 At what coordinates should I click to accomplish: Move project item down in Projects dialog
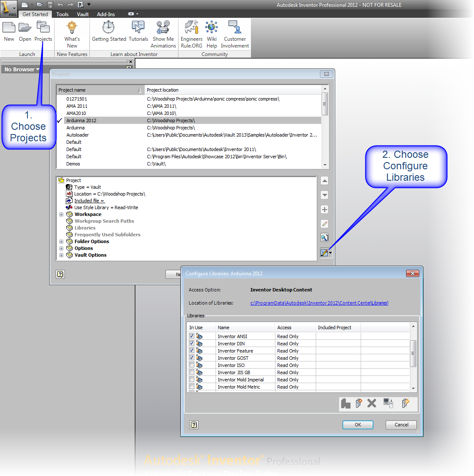[x=324, y=195]
